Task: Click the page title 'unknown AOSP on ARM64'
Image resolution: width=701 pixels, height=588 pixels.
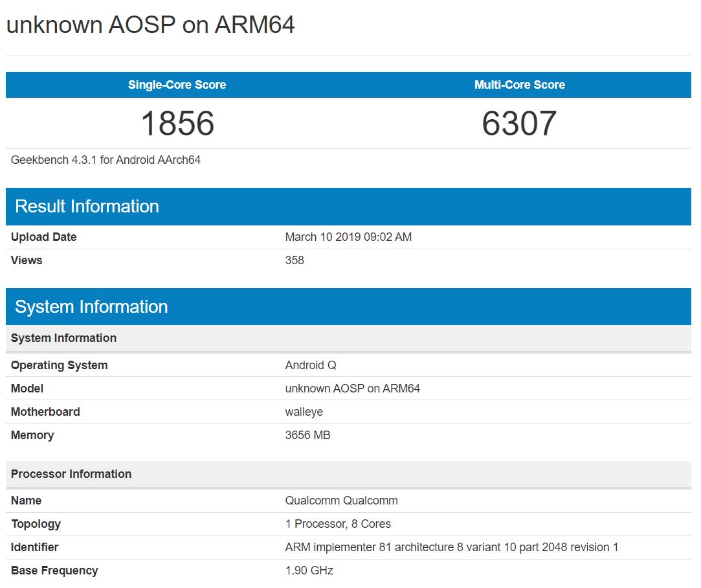Action: click(x=150, y=25)
